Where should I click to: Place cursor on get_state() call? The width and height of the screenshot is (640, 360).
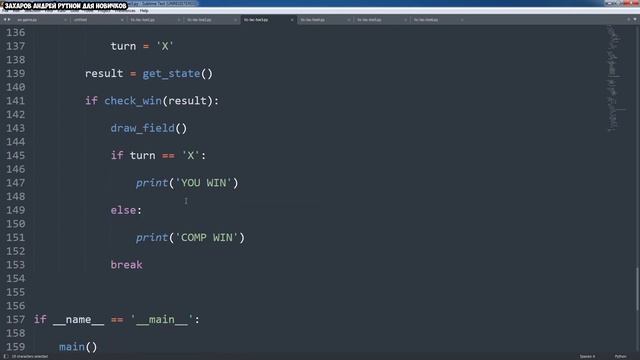click(178, 73)
